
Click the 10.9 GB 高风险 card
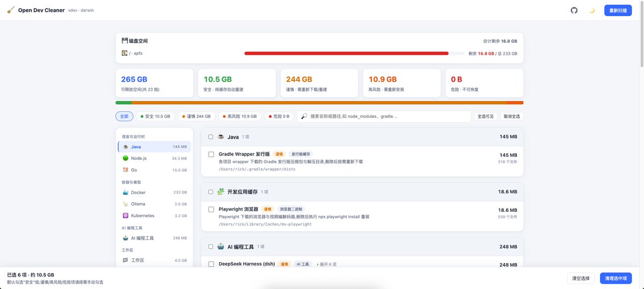point(402,83)
